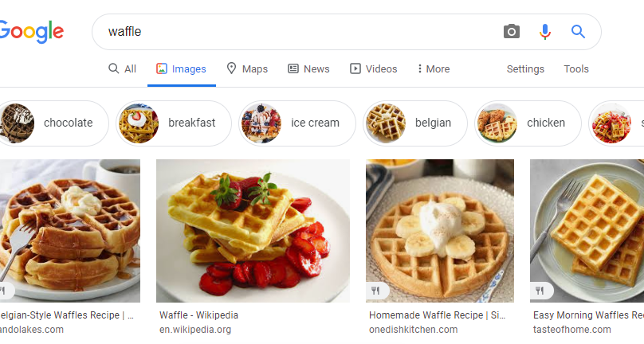Open the strawberry waffle Wikipedia thumbnail
The height and width of the screenshot is (344, 644).
click(253, 231)
